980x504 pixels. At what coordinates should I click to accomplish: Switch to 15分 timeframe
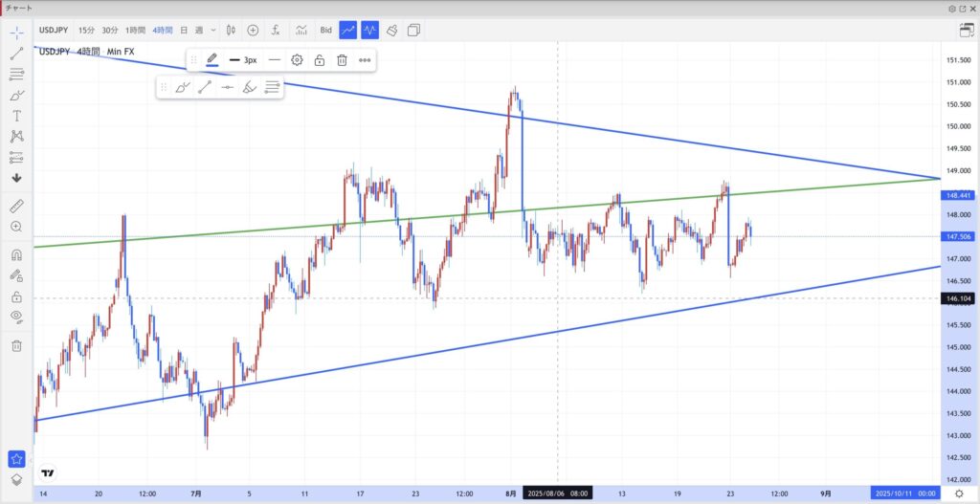86,30
